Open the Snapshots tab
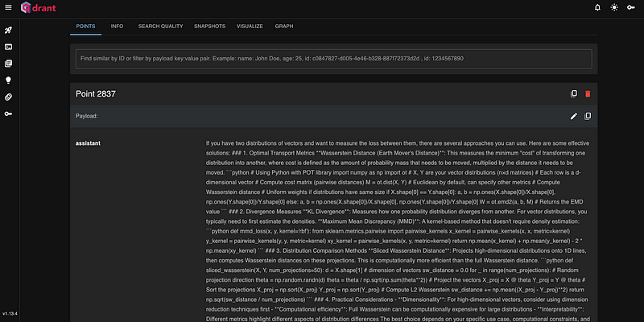 pos(209,26)
